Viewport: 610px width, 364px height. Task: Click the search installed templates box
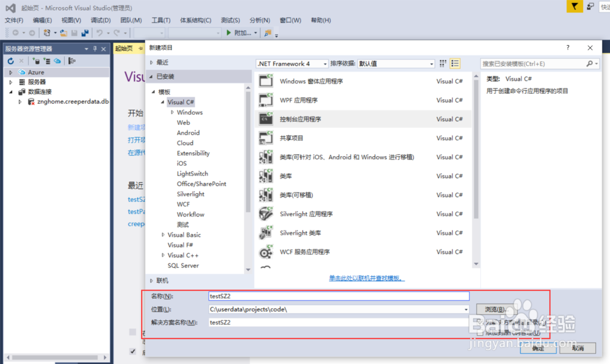[x=533, y=63]
